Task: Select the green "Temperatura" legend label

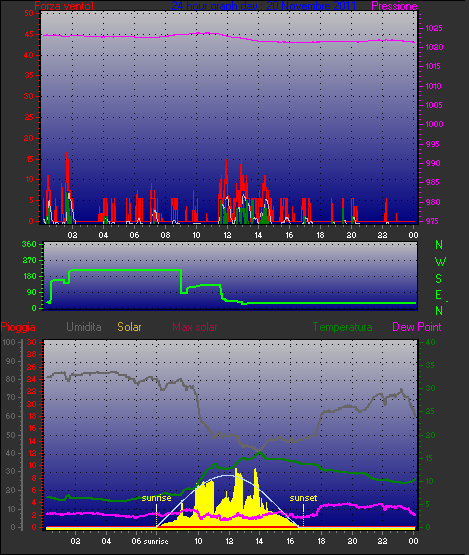Action: [342, 327]
